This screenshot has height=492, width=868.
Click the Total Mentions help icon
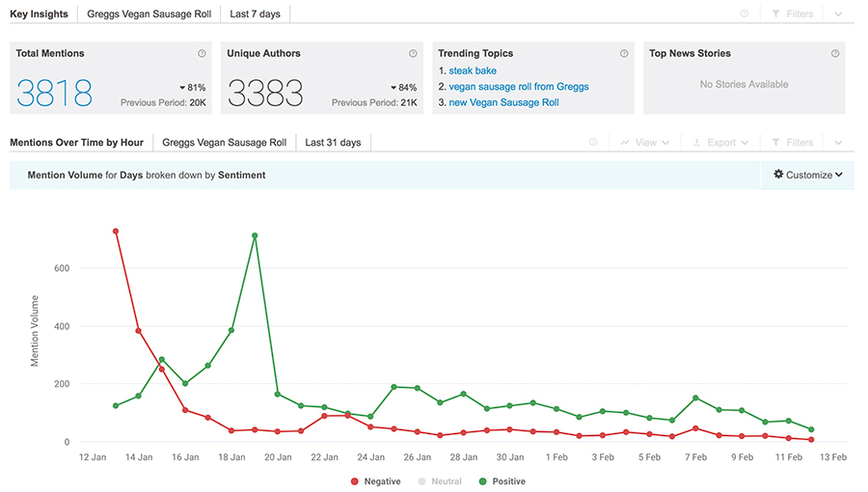[x=202, y=54]
